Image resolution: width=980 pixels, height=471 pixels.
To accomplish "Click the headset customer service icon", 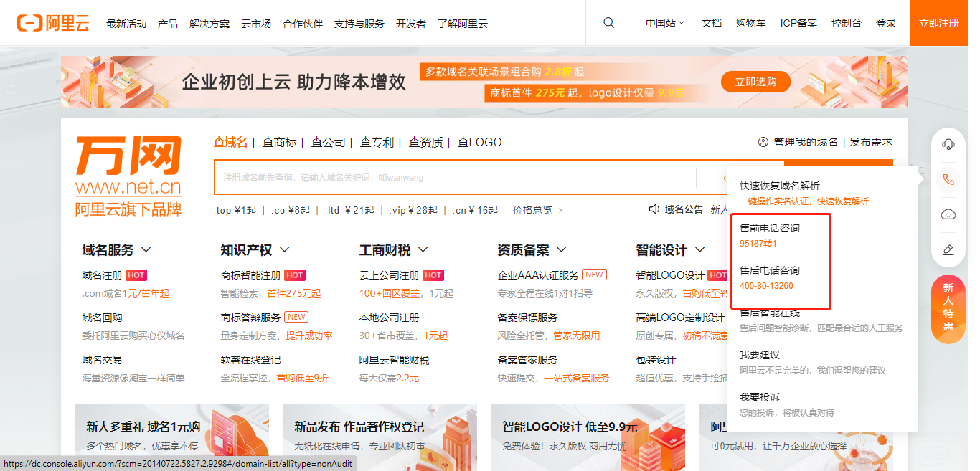I will [x=948, y=144].
